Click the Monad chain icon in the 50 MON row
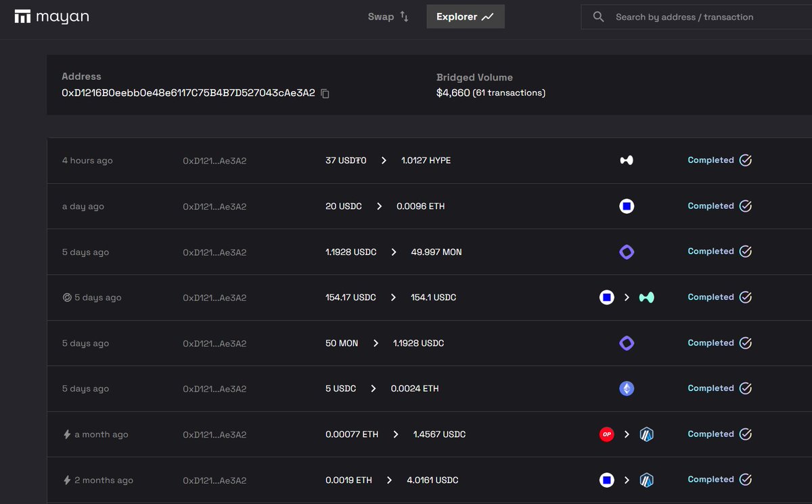The image size is (812, 504). (x=627, y=343)
